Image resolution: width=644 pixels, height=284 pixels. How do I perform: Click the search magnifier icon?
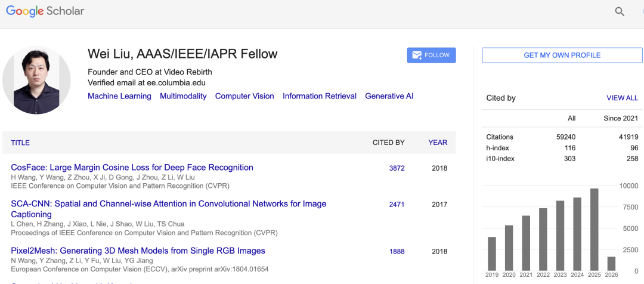tap(620, 11)
